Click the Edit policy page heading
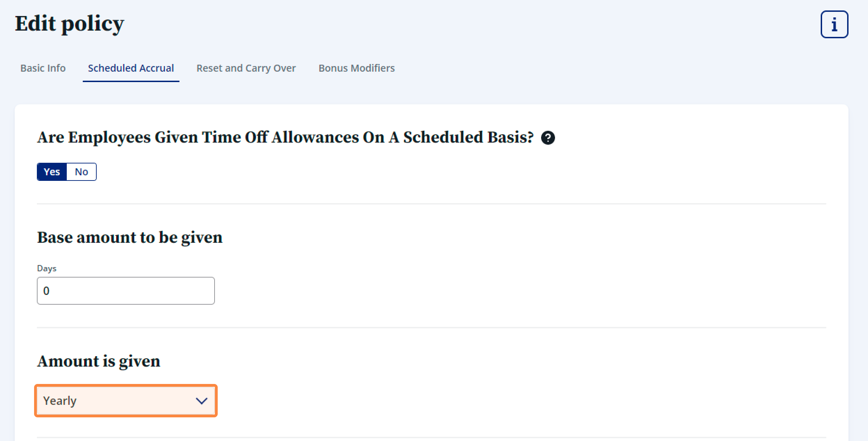 [x=69, y=24]
